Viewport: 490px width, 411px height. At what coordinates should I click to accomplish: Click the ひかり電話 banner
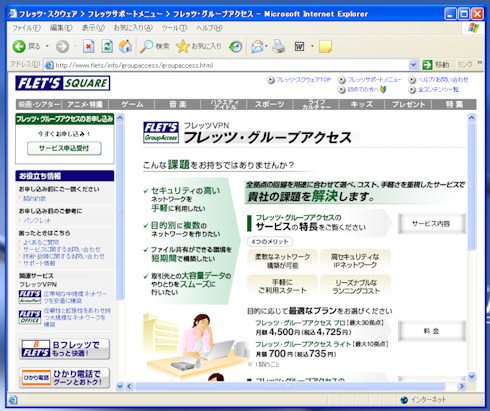(65, 378)
